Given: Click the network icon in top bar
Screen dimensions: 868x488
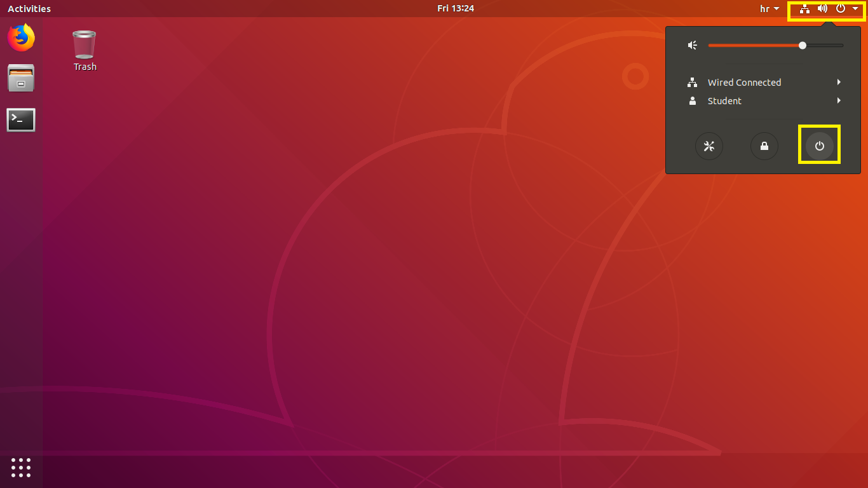Looking at the screenshot, I should [x=804, y=9].
